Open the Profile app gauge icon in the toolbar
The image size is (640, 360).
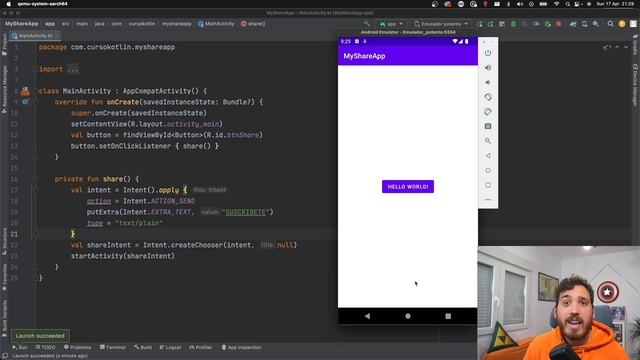pyautogui.click(x=536, y=24)
